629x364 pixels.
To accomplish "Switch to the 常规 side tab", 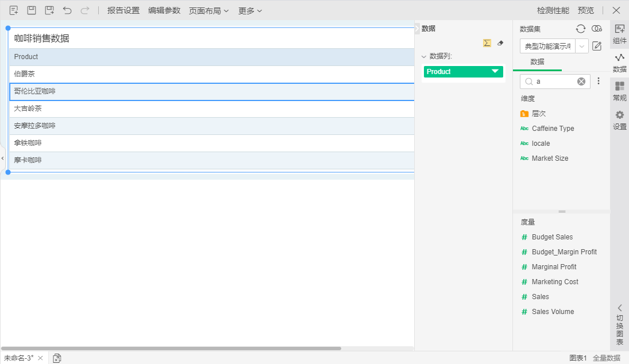I will coord(619,91).
